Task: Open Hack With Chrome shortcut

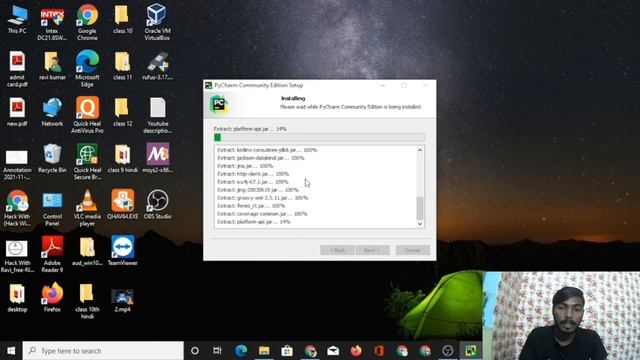Action: pyautogui.click(x=17, y=208)
